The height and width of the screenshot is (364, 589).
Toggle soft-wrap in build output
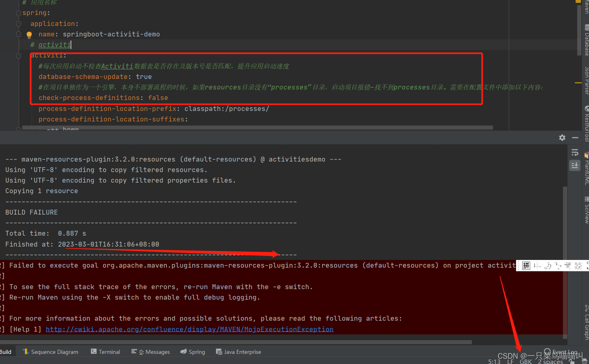coord(575,153)
